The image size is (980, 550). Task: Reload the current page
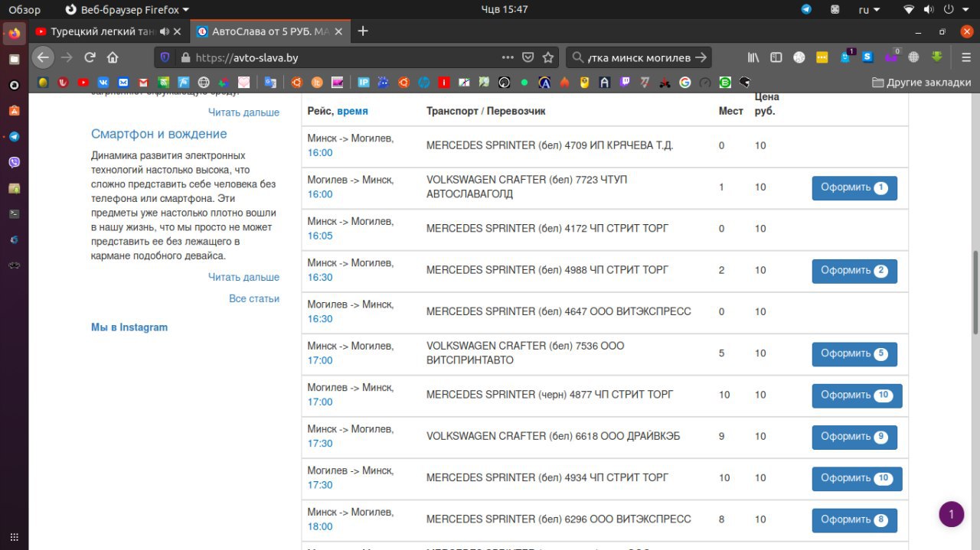(90, 57)
